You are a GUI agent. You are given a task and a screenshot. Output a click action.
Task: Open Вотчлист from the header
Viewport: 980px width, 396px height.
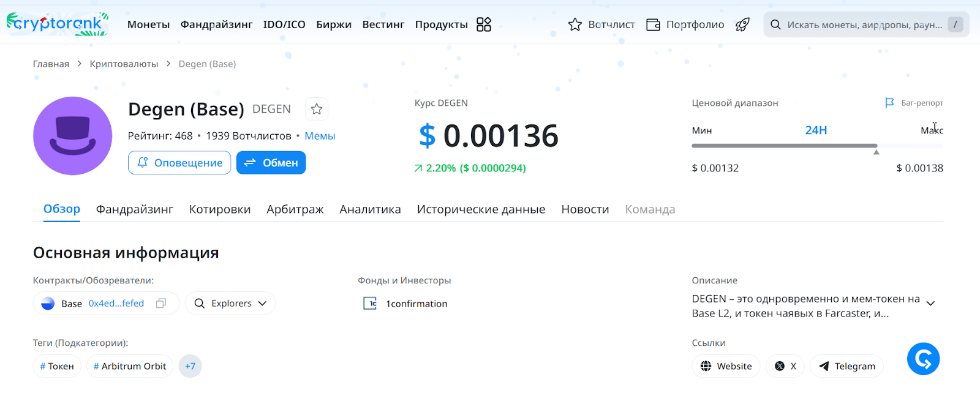pos(601,24)
